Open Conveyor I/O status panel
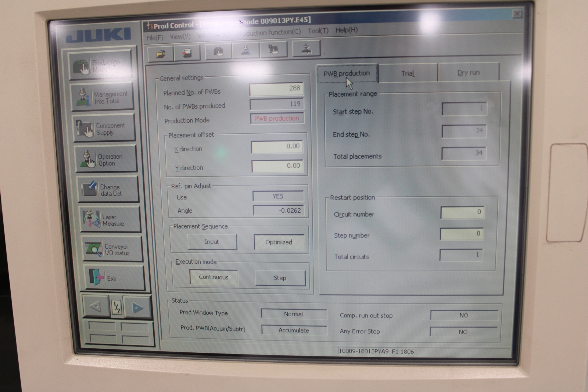588x392 pixels. tap(112, 249)
